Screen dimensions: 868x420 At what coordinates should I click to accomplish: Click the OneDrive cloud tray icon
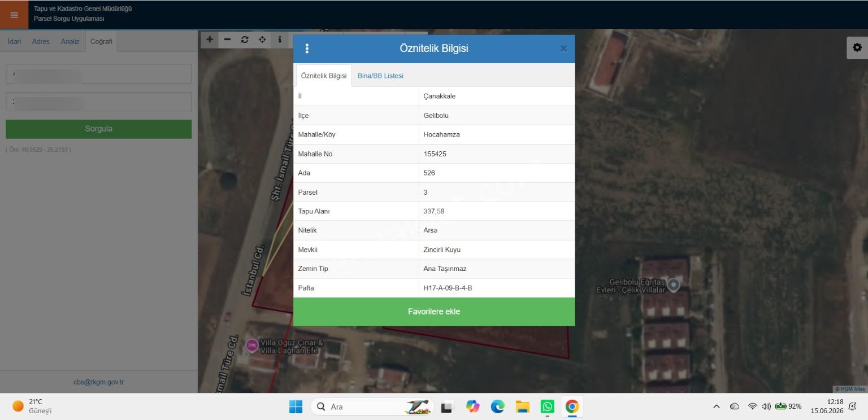pos(735,406)
